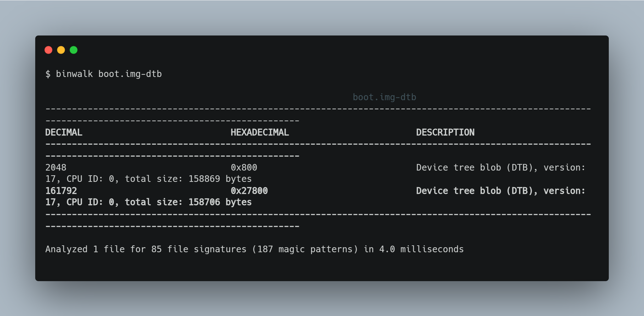Click the red close window control

[49, 50]
